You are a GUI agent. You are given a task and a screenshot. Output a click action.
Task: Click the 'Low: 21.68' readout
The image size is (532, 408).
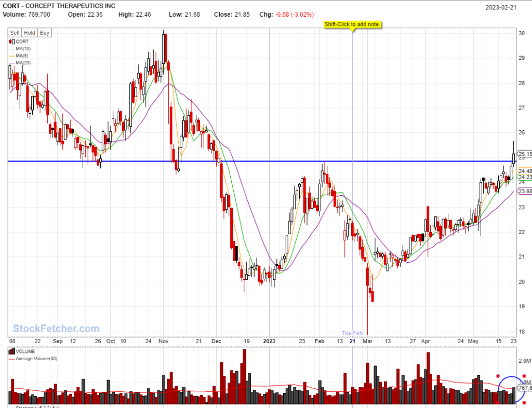point(184,15)
